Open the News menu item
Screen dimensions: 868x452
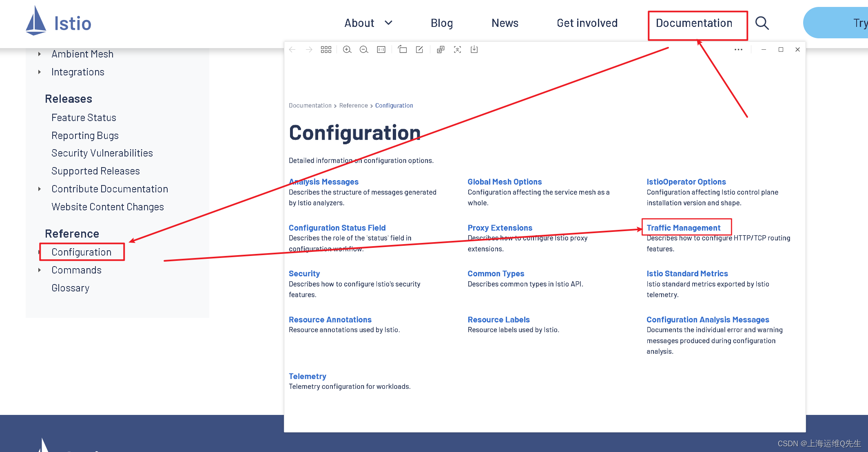click(505, 23)
